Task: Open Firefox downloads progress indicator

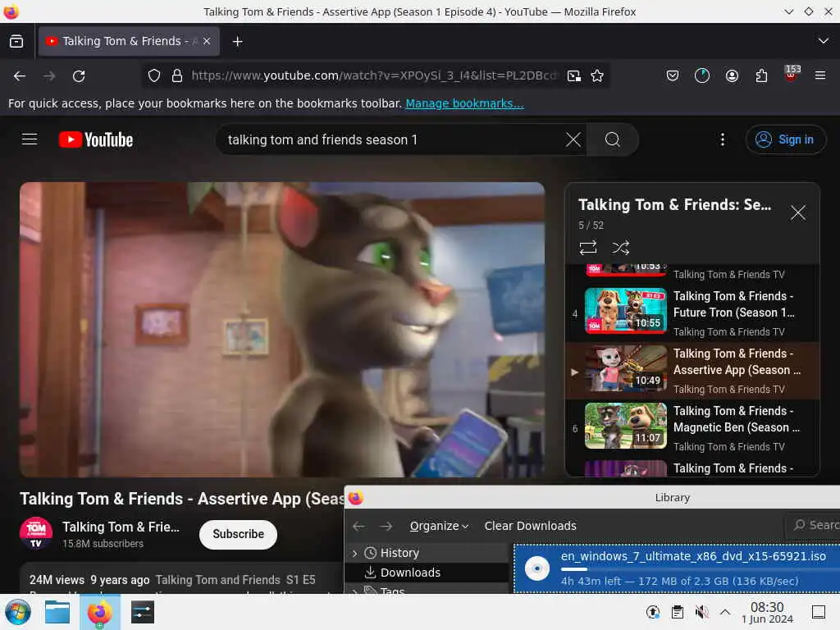Action: tap(702, 76)
